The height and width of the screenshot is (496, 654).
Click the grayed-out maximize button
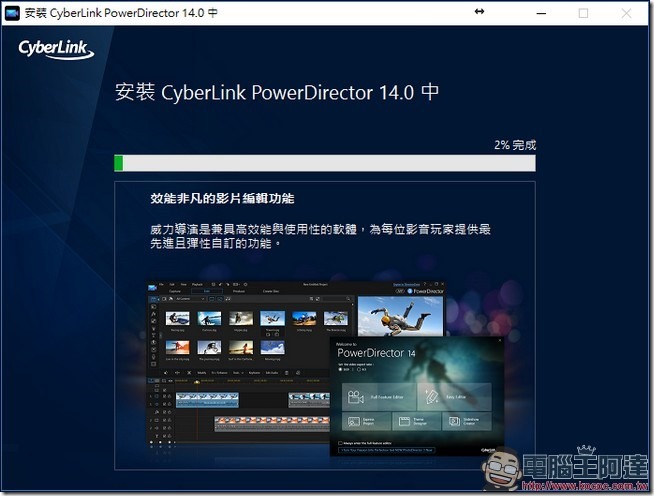click(x=584, y=13)
